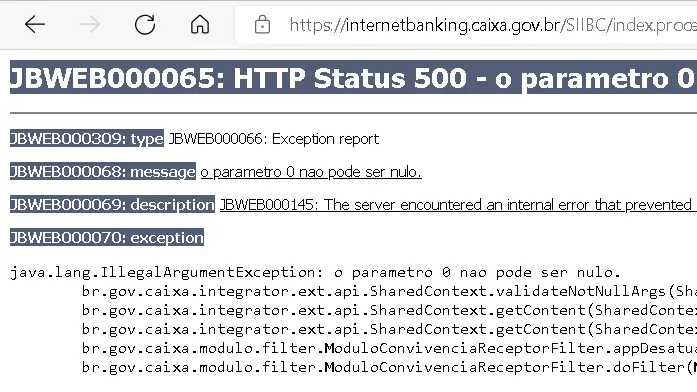Click the ModuloConvivenciaReceptorFilter.doFilter stack line

389,367
